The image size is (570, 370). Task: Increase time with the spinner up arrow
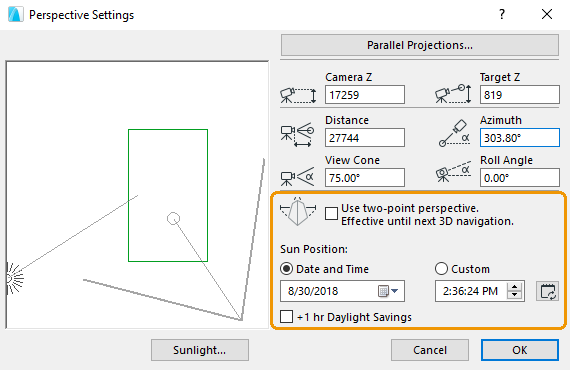(514, 287)
